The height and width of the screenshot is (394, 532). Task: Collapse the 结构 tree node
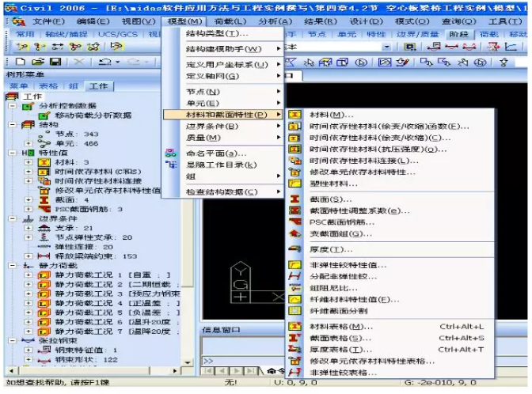[13, 125]
